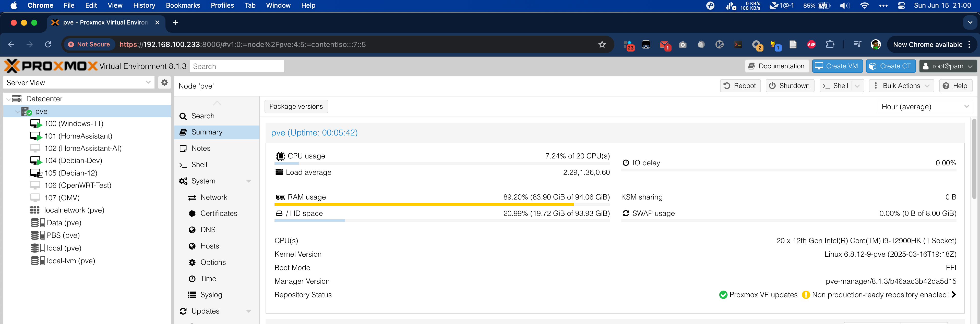Click the locked Debian-12 VM 105 icon
The image size is (980, 324).
(36, 173)
